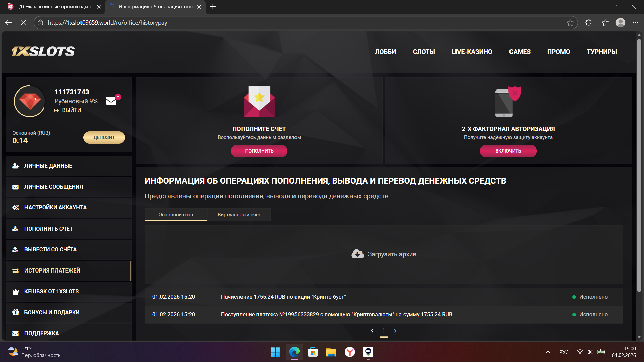Viewport: 644px width, 362px height.
Task: Click the arrows icon beside История платежей
Action: 16,270
